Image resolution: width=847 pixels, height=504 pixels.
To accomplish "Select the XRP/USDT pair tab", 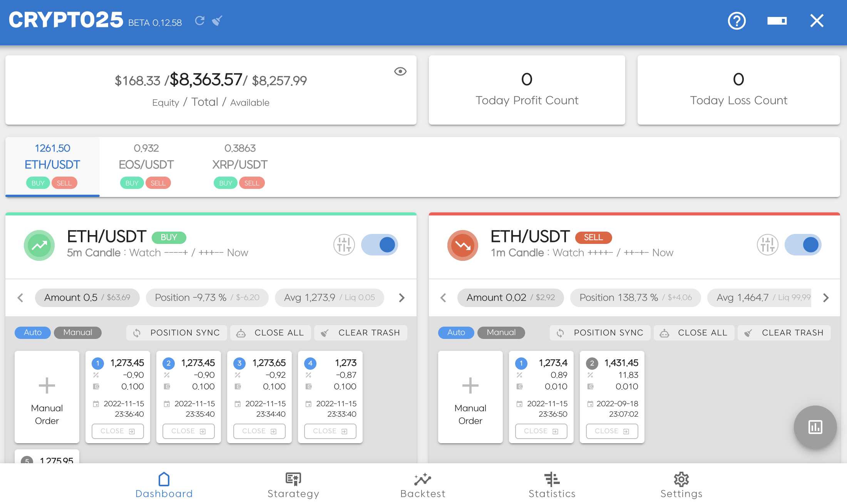I will 240,167.
